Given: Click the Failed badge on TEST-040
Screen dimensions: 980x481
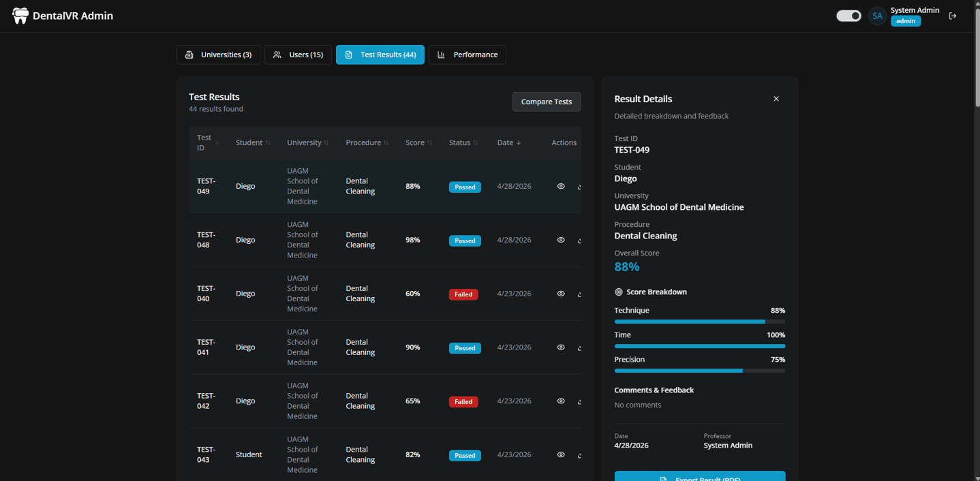Looking at the screenshot, I should point(463,294).
